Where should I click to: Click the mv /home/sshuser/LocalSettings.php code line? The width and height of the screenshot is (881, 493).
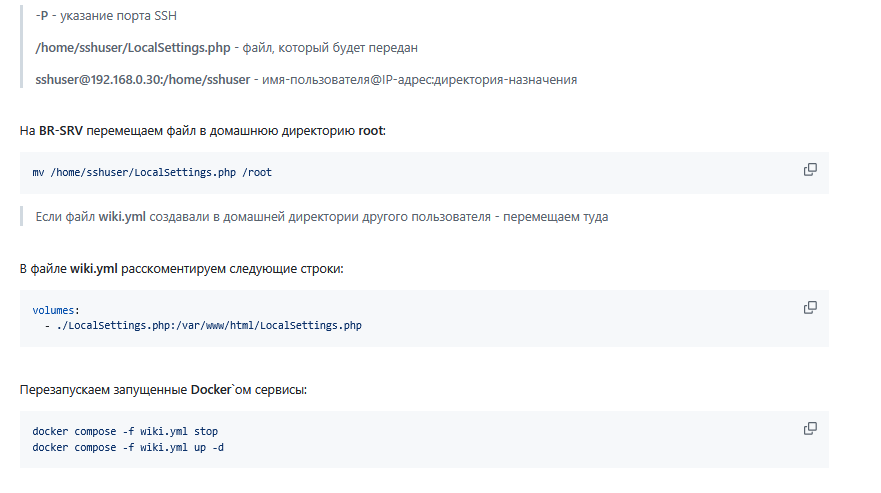152,173
